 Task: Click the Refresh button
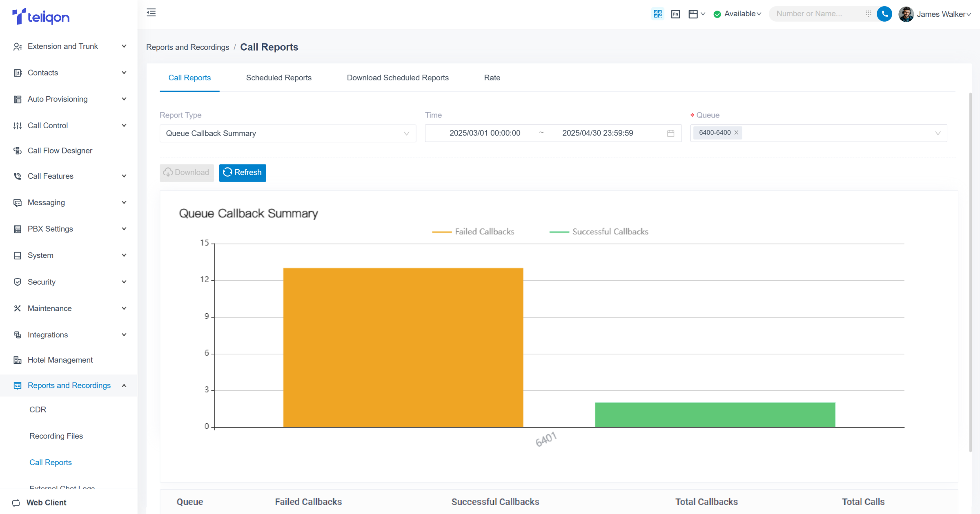(243, 173)
